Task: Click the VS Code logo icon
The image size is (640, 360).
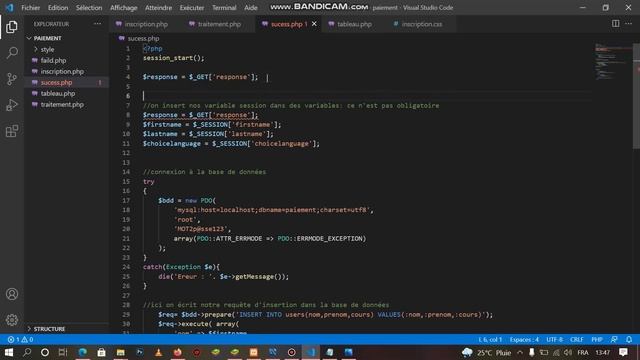Action: (x=9, y=7)
